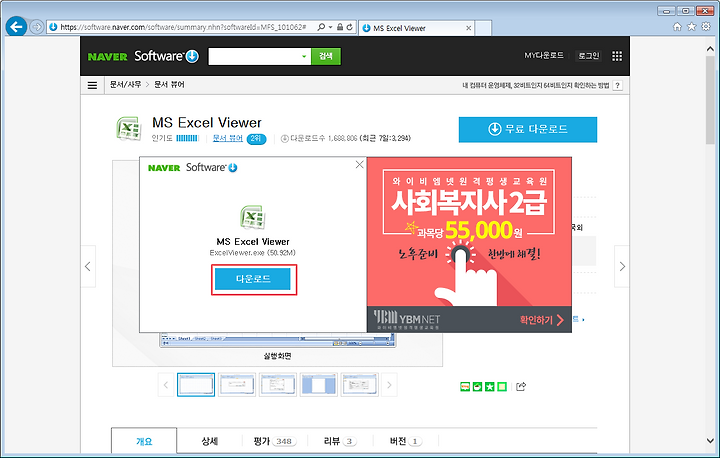720x458 pixels.
Task: Click the address bar URL field
Action: point(184,27)
